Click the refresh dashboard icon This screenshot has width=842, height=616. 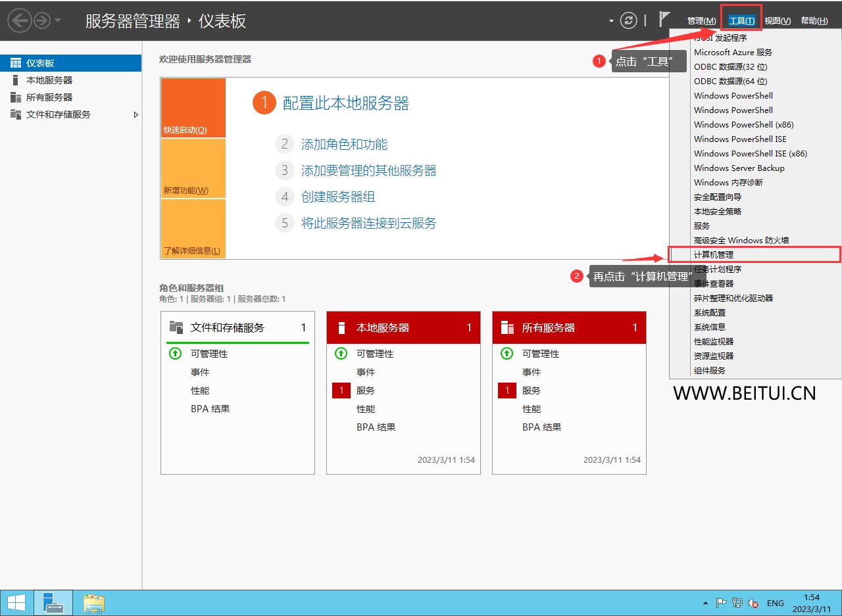tap(629, 20)
